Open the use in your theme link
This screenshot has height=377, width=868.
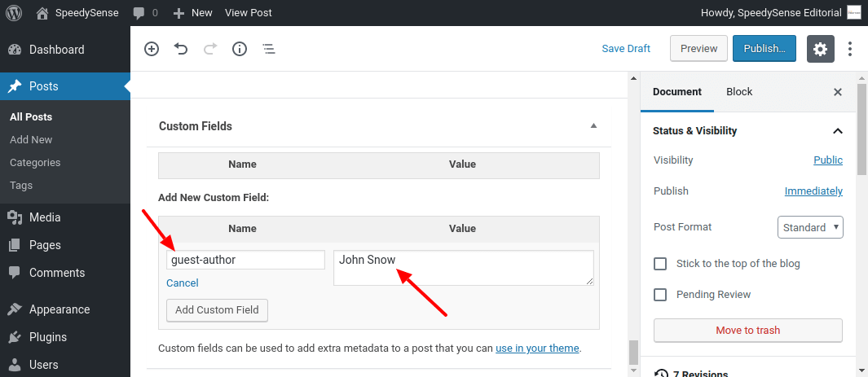(537, 349)
